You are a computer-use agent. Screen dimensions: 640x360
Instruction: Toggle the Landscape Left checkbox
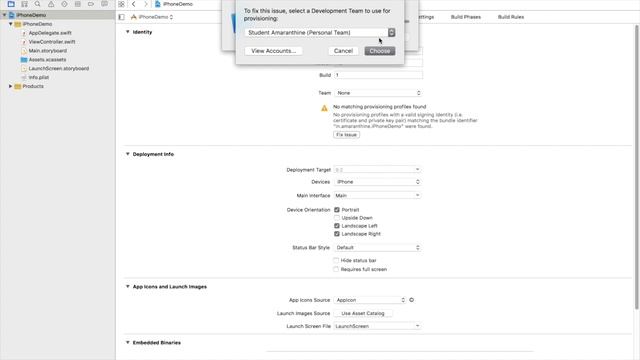[x=337, y=226]
